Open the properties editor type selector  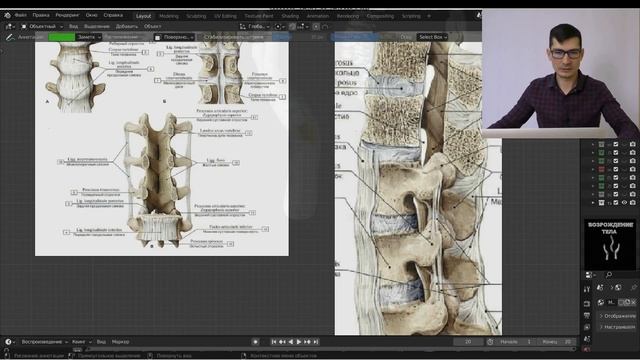tap(591, 275)
